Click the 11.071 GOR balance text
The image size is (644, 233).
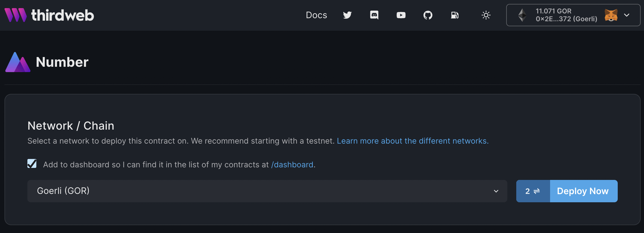(553, 11)
